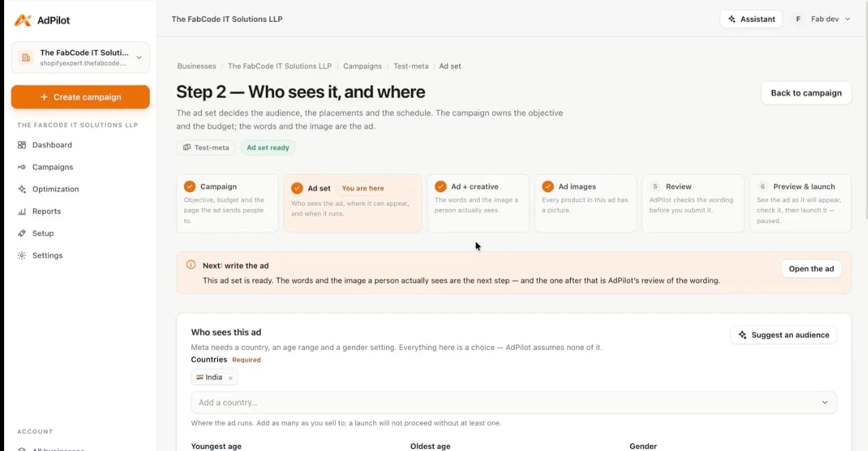
Task: Click the Campaigns megaphone icon
Action: click(x=22, y=167)
